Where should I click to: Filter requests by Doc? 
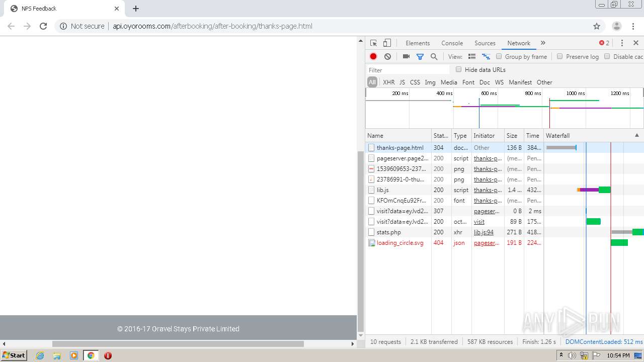(x=485, y=82)
